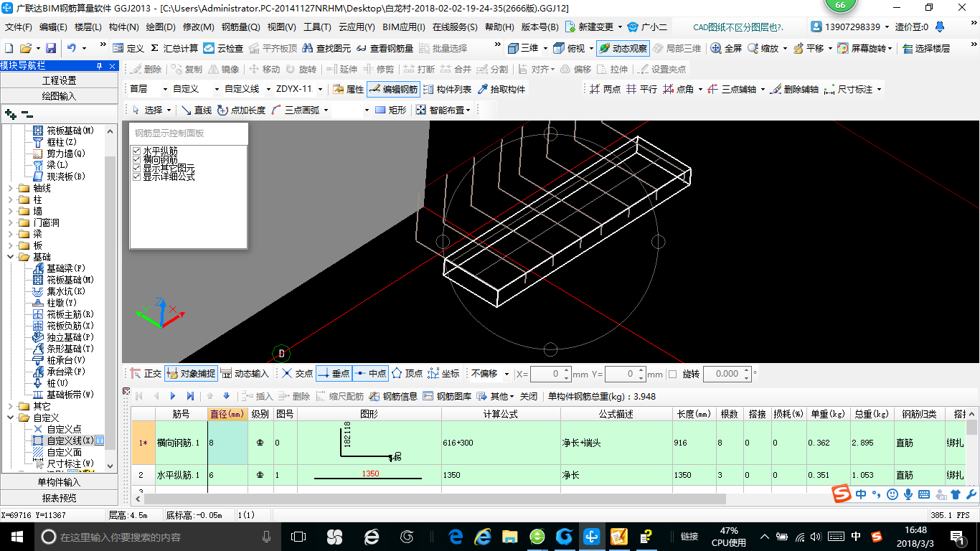Toggle 垂点 perpendicular snap
Screen dimensions: 980x551
click(334, 374)
